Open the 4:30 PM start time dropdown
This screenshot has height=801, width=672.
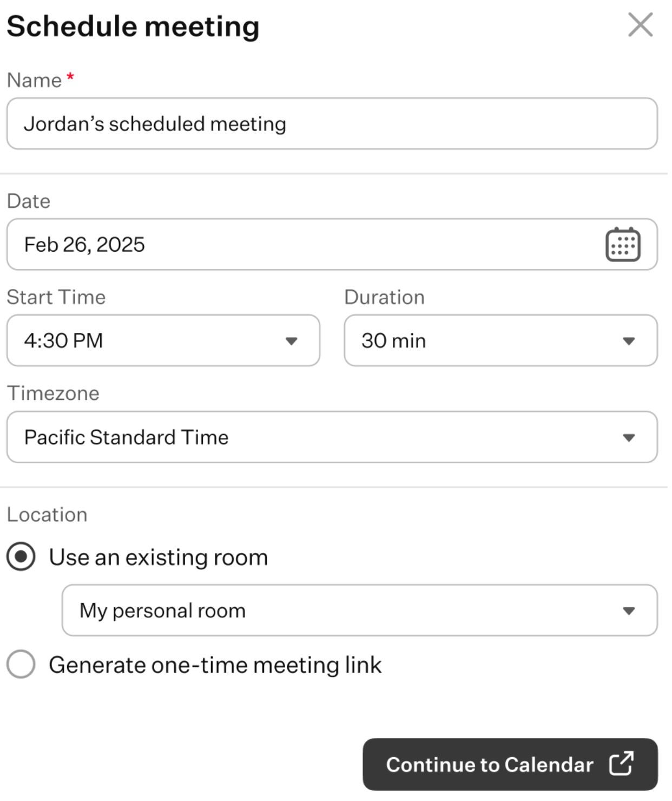(x=163, y=340)
